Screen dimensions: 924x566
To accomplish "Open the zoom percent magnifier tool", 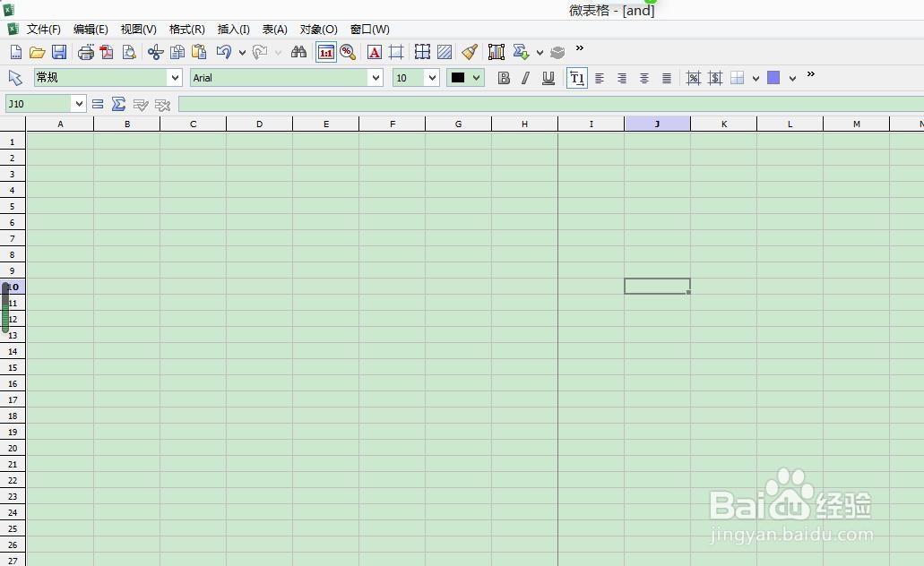I will 348,53.
